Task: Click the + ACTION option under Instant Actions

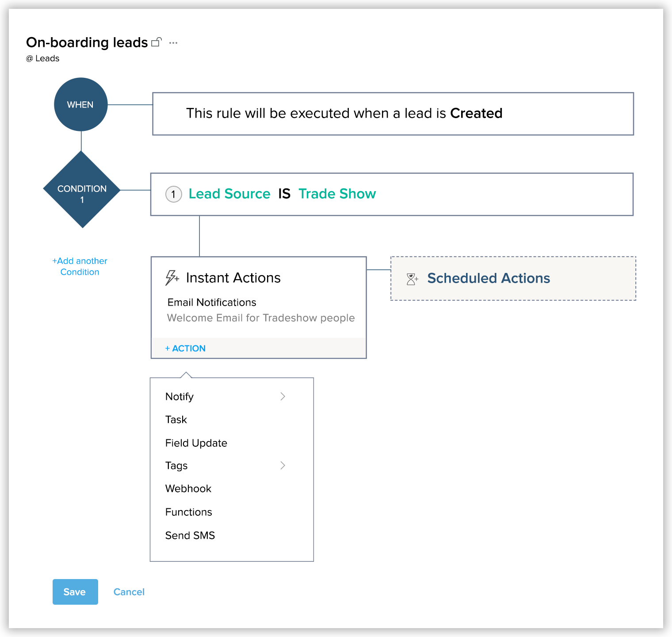Action: [x=185, y=348]
